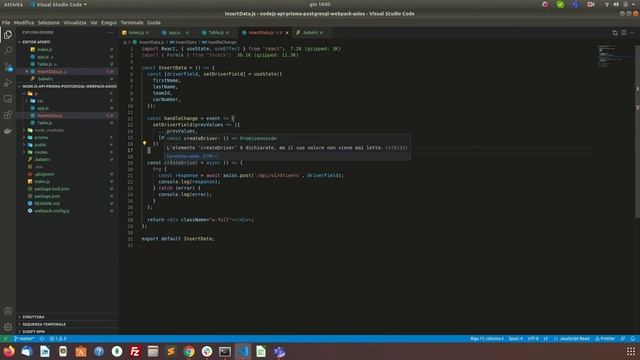Open the Visualizza menu
Screen dimensions: 640x360
tap(75, 22)
